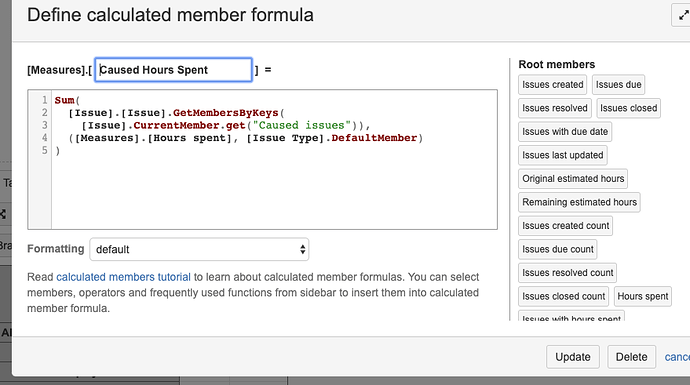This screenshot has height=385, width=690.
Task: Open the calculated members tutorial link
Action: [124, 277]
